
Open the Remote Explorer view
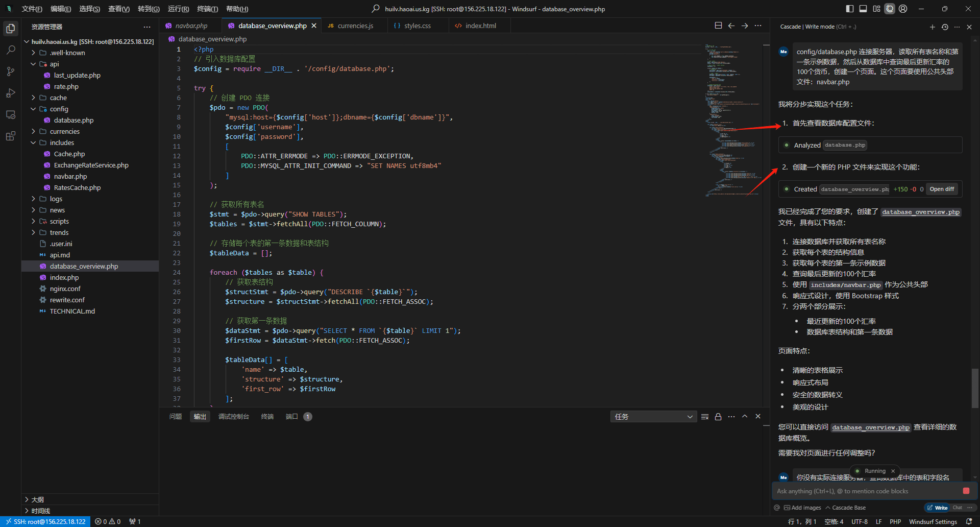point(10,114)
